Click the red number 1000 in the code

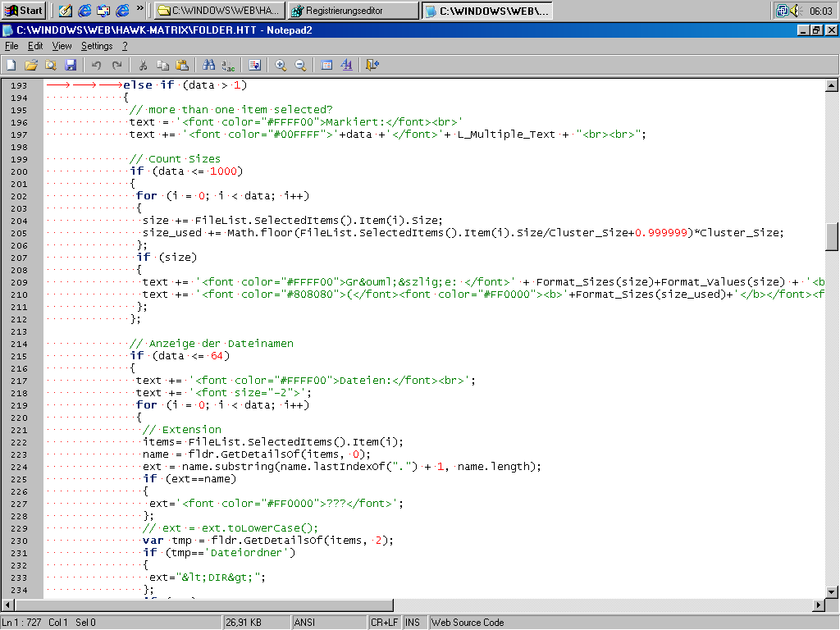point(223,171)
